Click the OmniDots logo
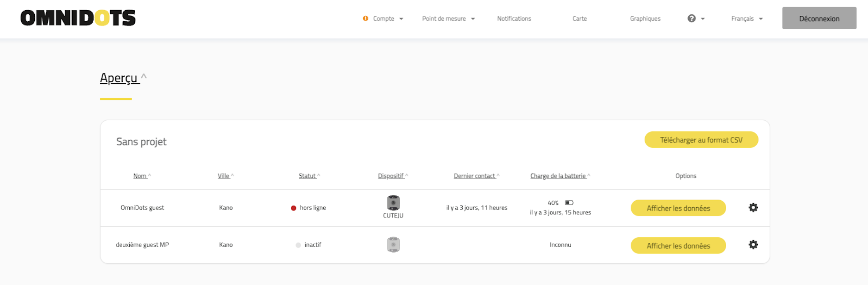868x285 pixels. click(78, 18)
